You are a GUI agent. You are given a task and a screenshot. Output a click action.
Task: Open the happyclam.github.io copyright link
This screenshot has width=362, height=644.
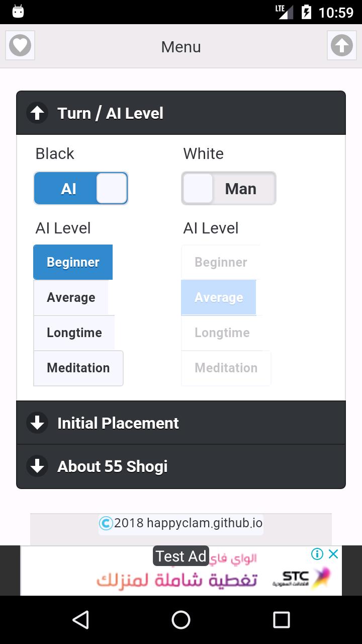[188, 523]
